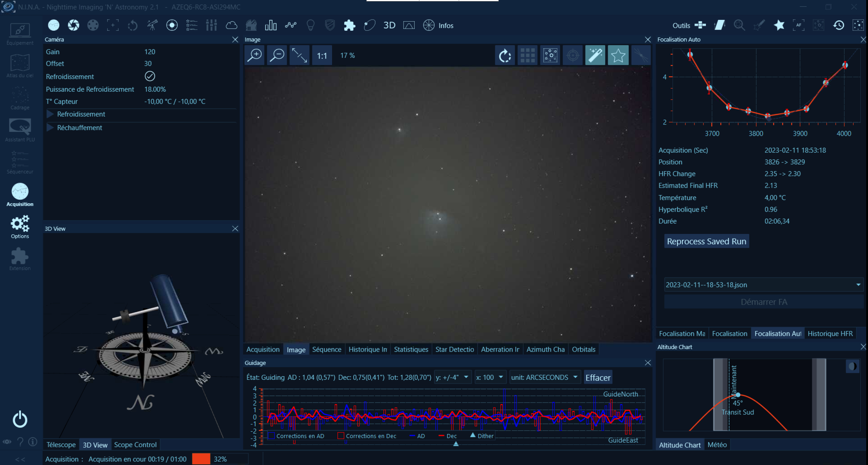The width and height of the screenshot is (868, 465).
Task: Click the 1:1 zoom button
Action: pos(322,56)
